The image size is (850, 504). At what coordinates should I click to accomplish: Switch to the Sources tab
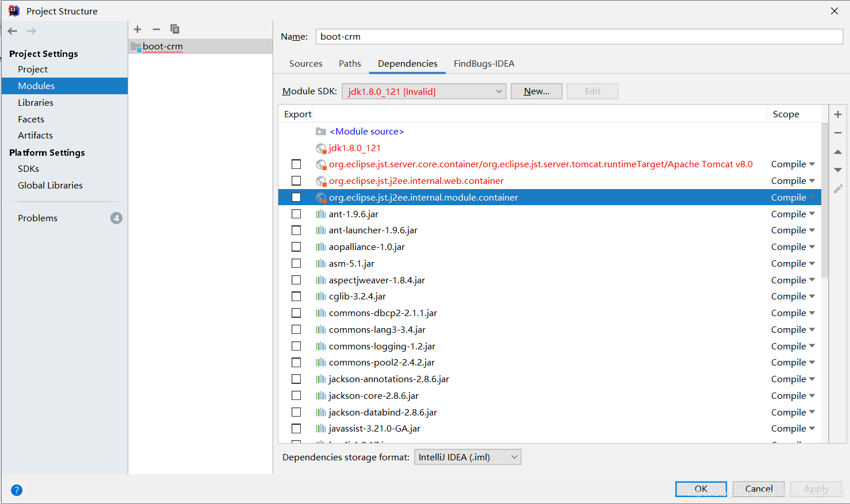(305, 64)
